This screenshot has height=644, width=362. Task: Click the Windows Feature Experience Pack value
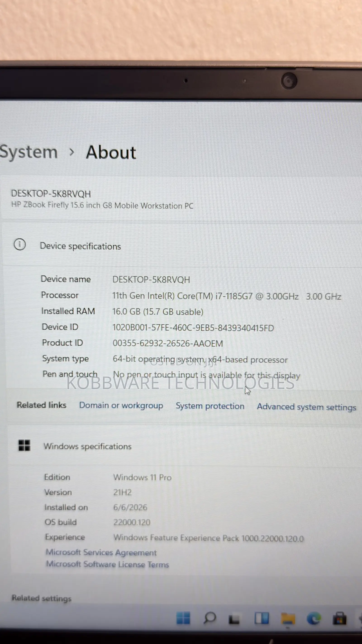(209, 538)
